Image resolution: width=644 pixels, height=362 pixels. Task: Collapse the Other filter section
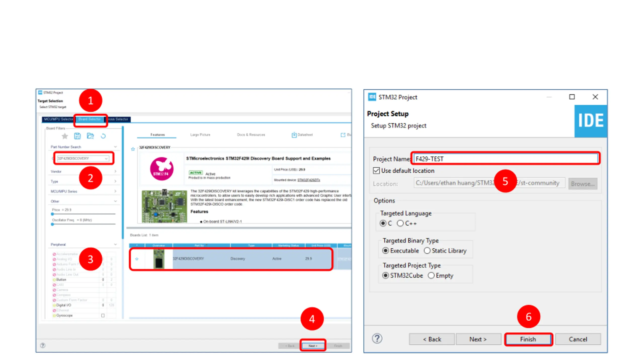click(115, 201)
